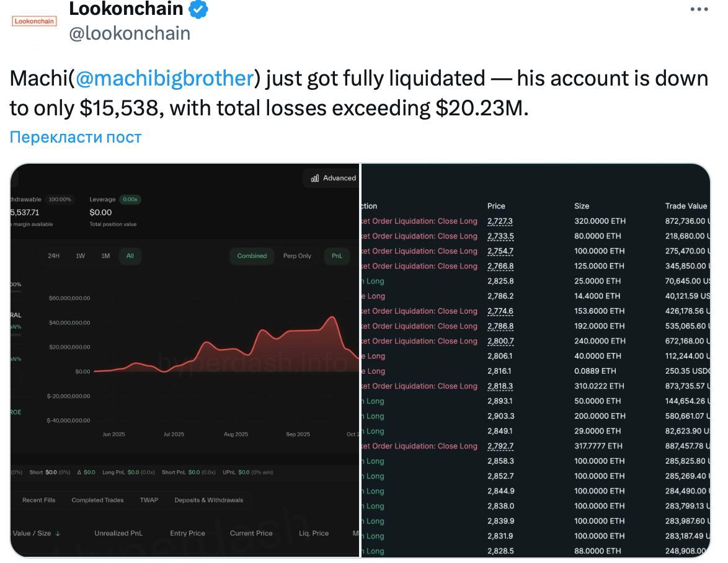
Task: Select the 1M time range
Action: 105,256
